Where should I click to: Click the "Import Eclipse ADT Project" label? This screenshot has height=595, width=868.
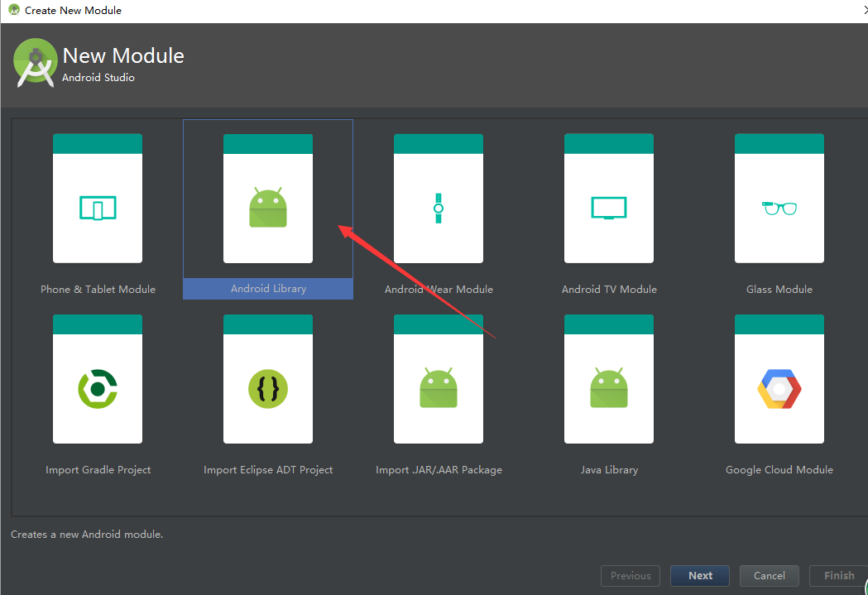pyautogui.click(x=268, y=470)
